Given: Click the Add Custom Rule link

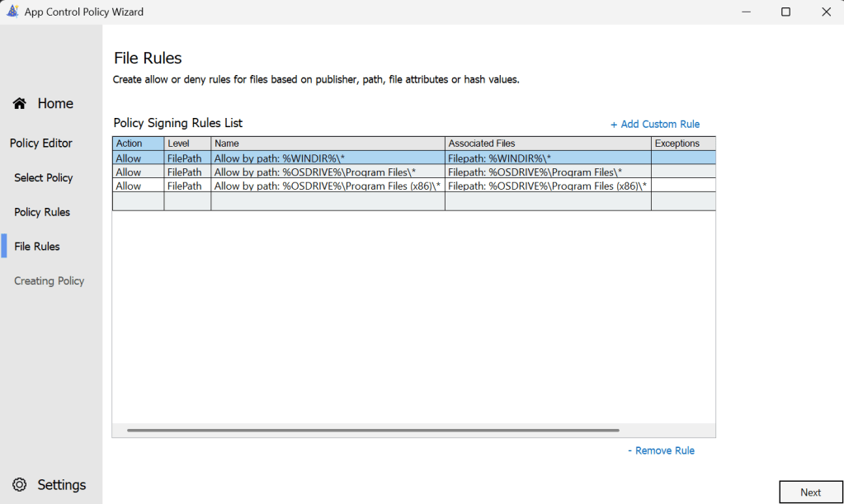Looking at the screenshot, I should (x=655, y=124).
